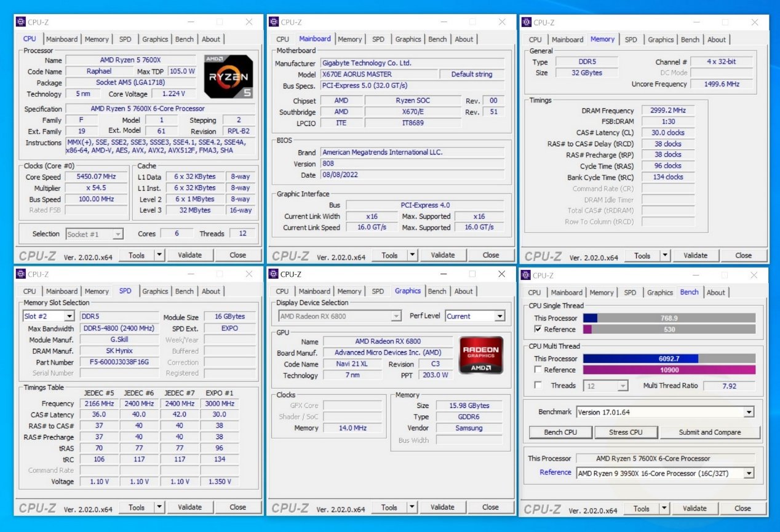Click the purple multi thread Reference bar showing 10900
The image size is (780, 532).
point(669,370)
